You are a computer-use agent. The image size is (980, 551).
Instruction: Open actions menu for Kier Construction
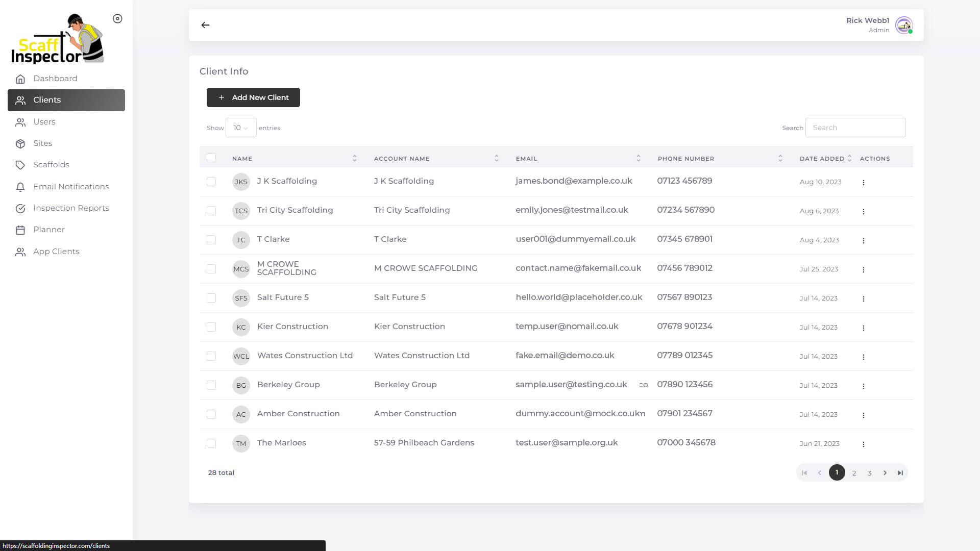(x=863, y=328)
